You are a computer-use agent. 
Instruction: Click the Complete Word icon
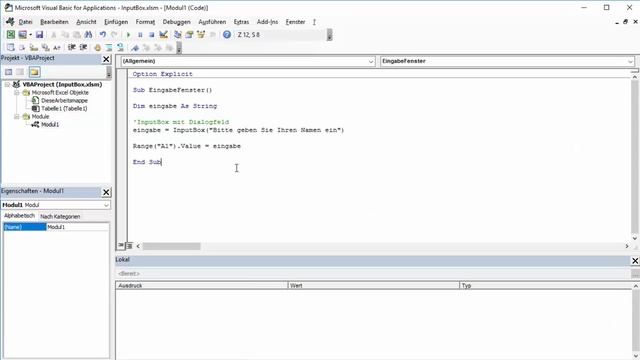pyautogui.click(x=57, y=48)
